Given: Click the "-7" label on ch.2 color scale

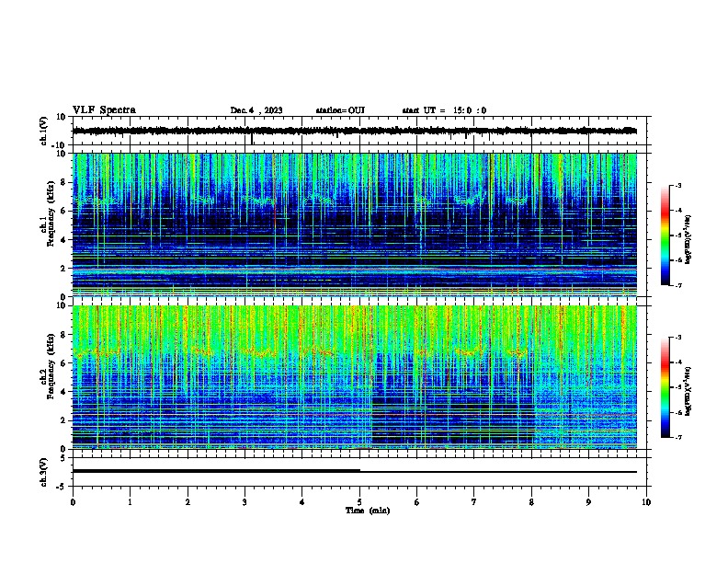Looking at the screenshot, I should tap(677, 438).
